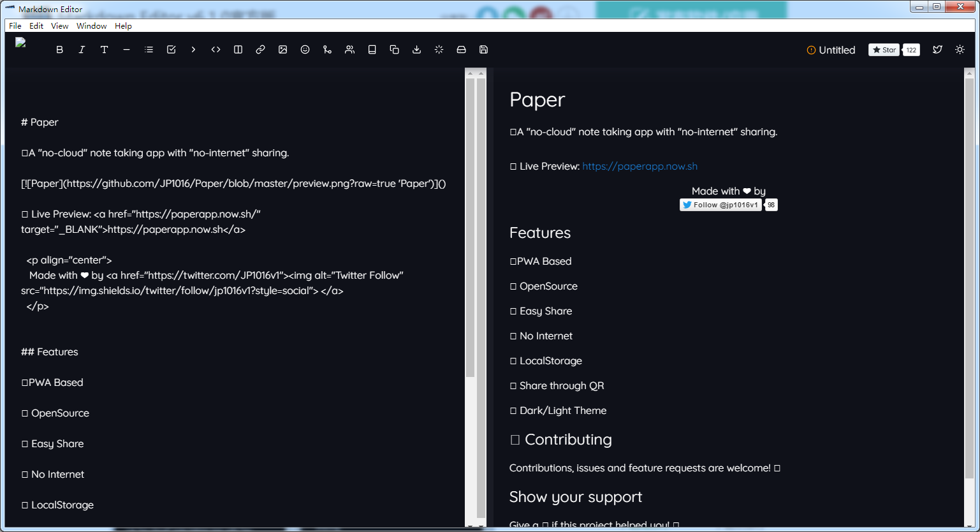Image resolution: width=980 pixels, height=532 pixels.
Task: Click the warning icon beside Untitled
Action: pyautogui.click(x=811, y=50)
